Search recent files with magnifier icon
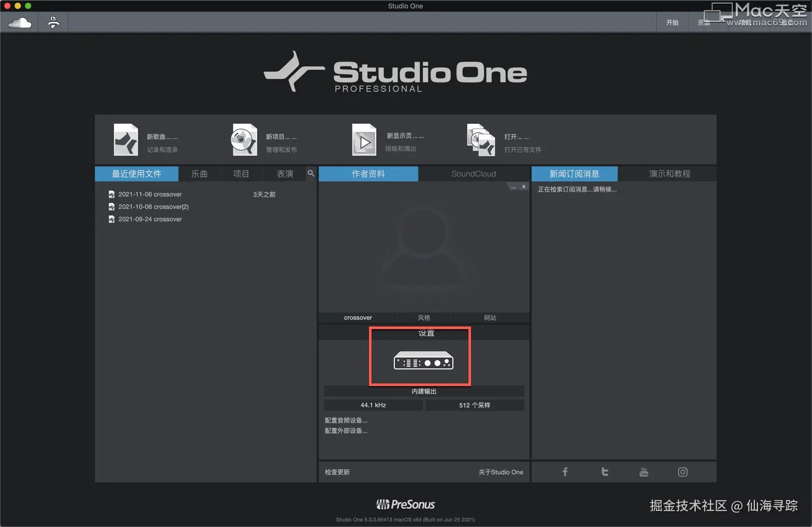Screen dimensions: 812x527 (311, 174)
